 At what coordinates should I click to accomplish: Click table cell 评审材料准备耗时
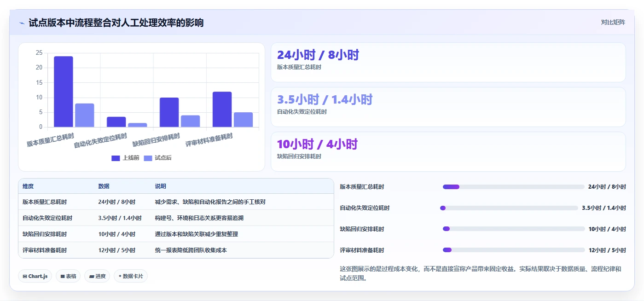pyautogui.click(x=45, y=250)
